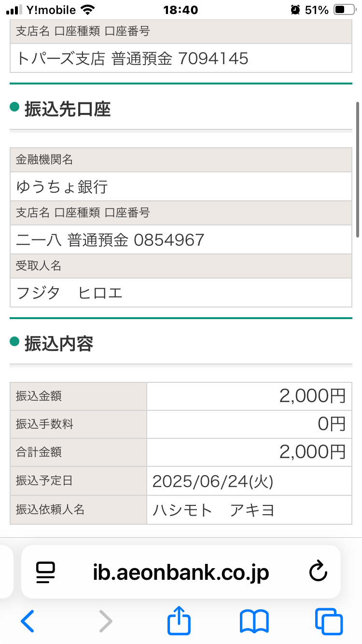Tap ib.aeonbank.co.jp address bar

coord(181,572)
